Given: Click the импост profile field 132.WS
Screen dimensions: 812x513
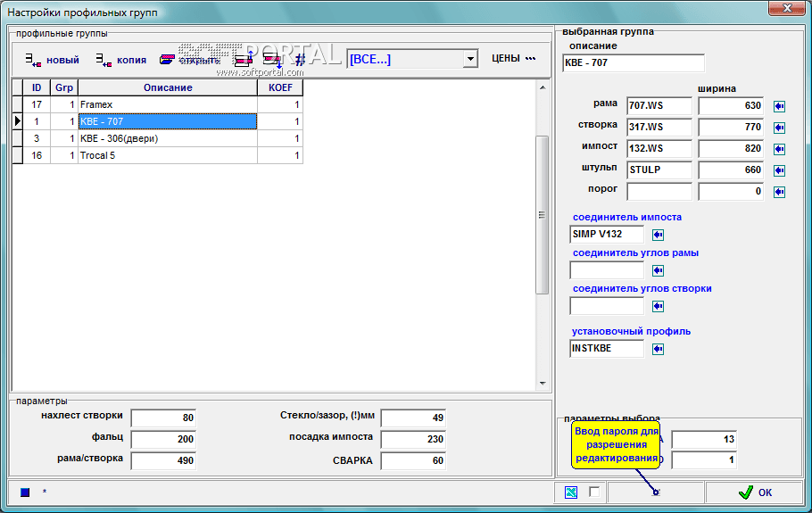Looking at the screenshot, I should 659,149.
